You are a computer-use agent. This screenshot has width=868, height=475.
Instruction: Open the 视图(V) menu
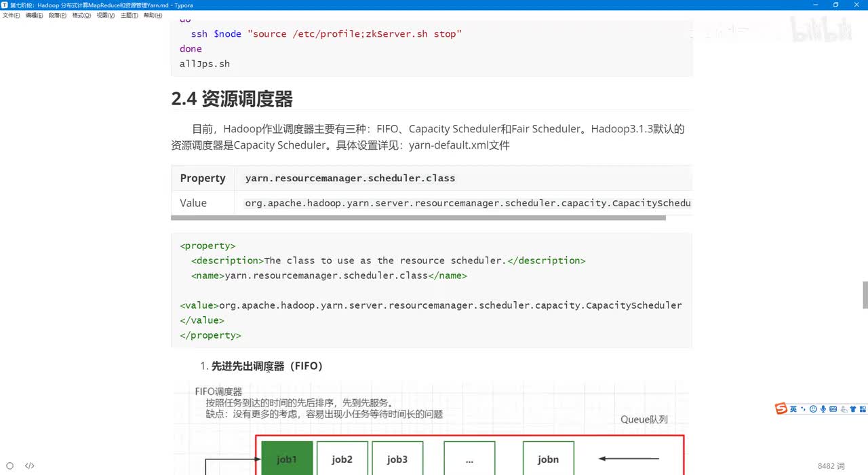click(106, 15)
